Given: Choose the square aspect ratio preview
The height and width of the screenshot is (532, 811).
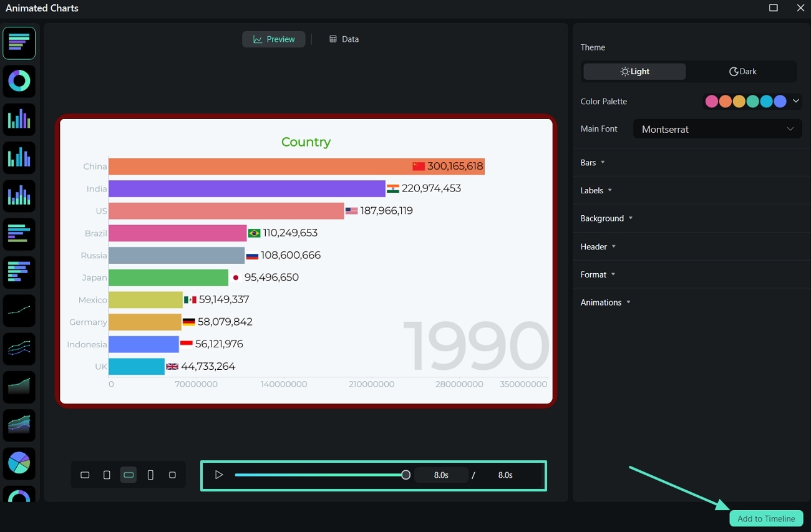Looking at the screenshot, I should (172, 475).
